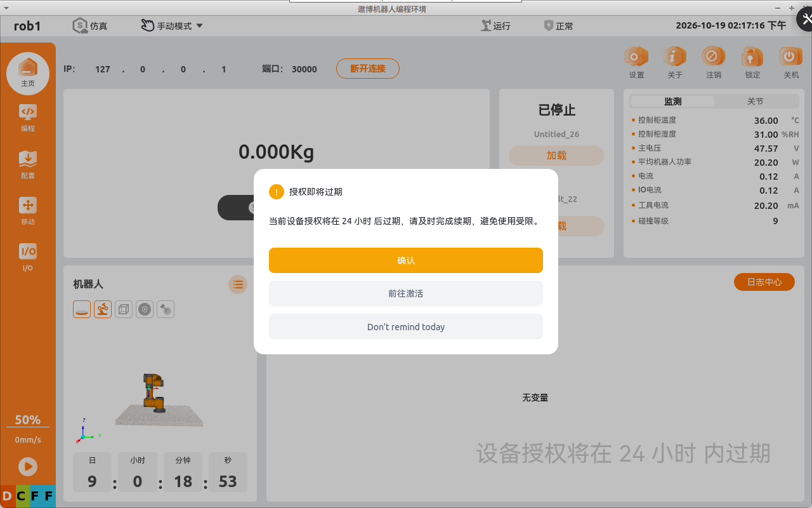Click the 碰撞等级 collision level row
The width and height of the screenshot is (812, 508).
coord(714,221)
